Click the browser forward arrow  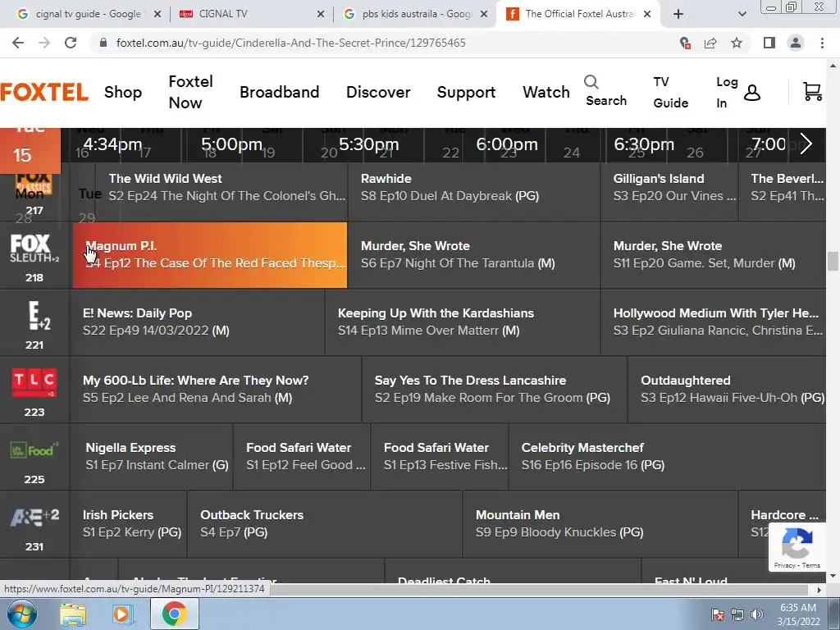pos(44,43)
